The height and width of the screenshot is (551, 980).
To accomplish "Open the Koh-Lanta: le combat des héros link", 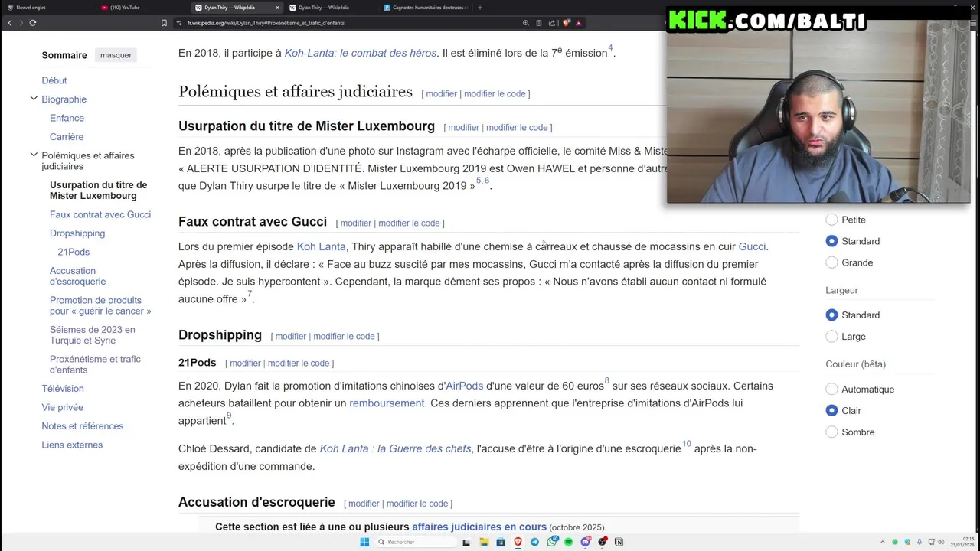I will pos(361,53).
